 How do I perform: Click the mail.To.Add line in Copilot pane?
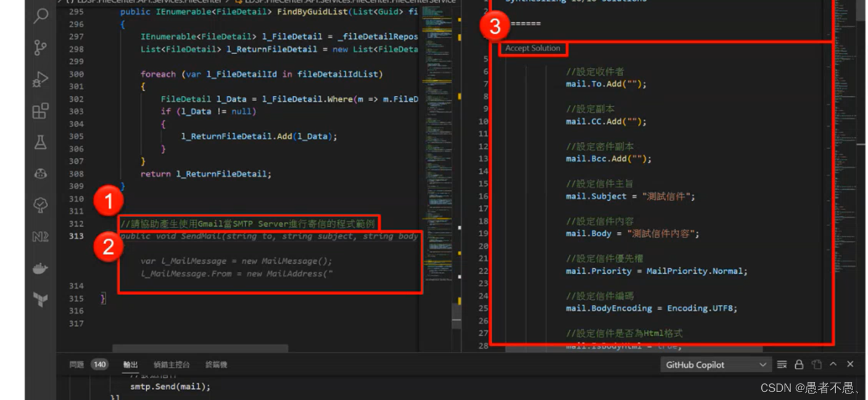tap(606, 84)
